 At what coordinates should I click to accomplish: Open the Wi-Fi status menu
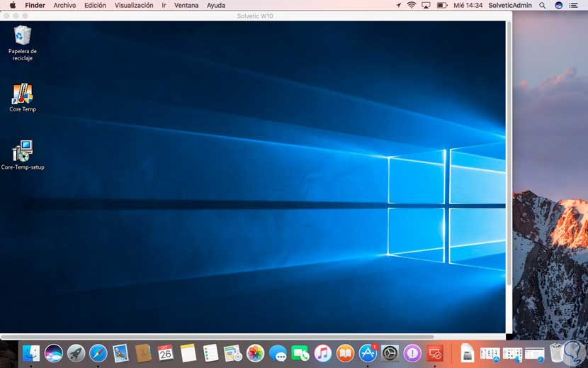click(412, 5)
